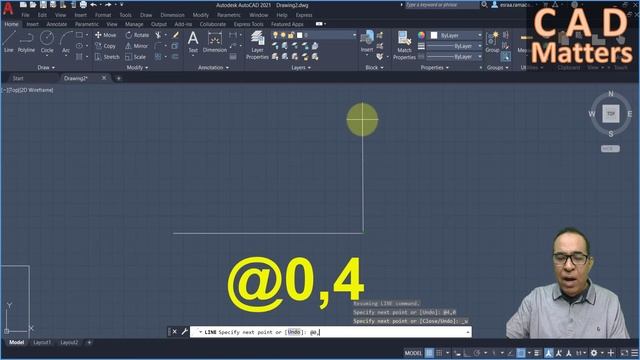Activate the Mirror command

tap(136, 46)
